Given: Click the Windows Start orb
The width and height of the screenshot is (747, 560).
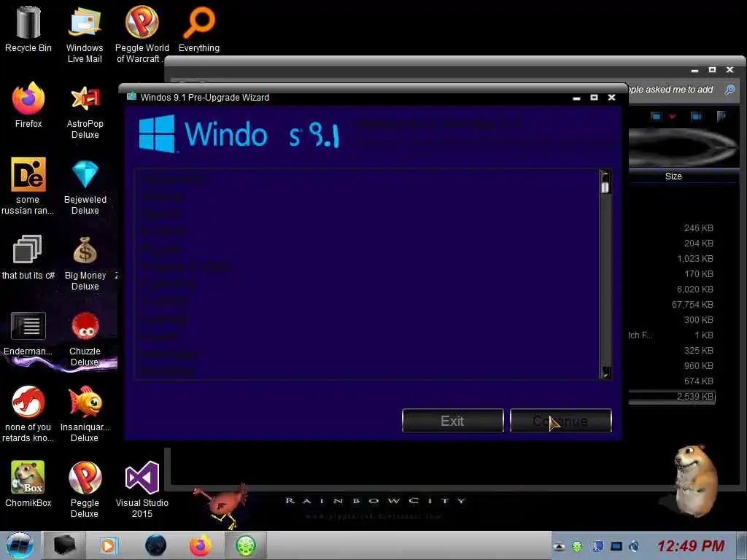Looking at the screenshot, I should 19,545.
